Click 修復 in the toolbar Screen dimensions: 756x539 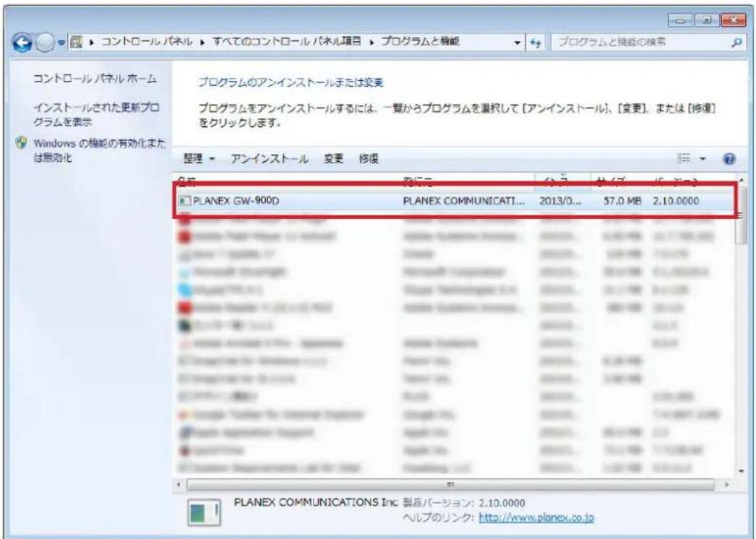(369, 159)
